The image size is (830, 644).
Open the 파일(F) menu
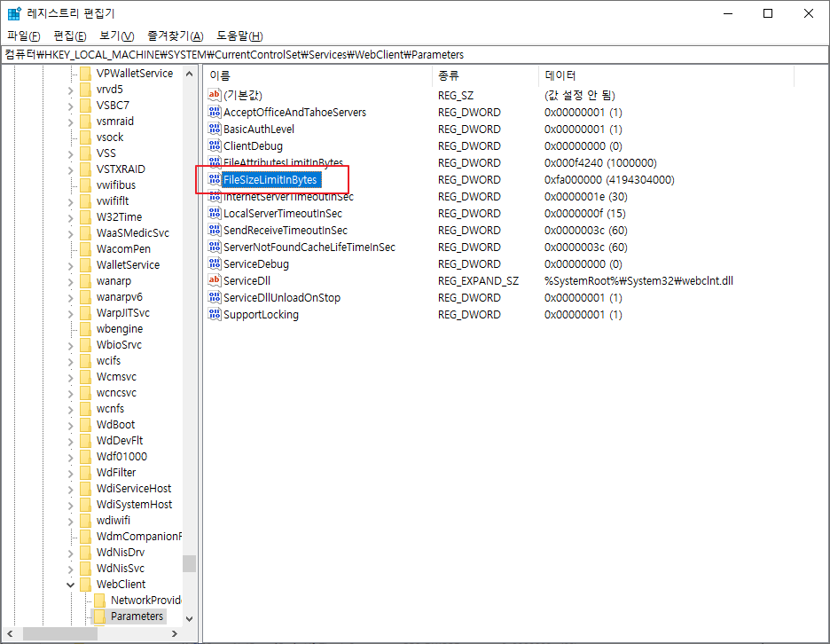tap(24, 36)
